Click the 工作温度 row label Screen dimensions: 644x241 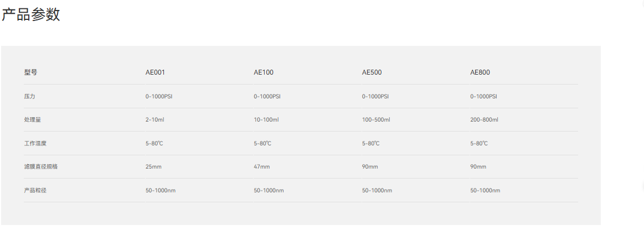[35, 143]
